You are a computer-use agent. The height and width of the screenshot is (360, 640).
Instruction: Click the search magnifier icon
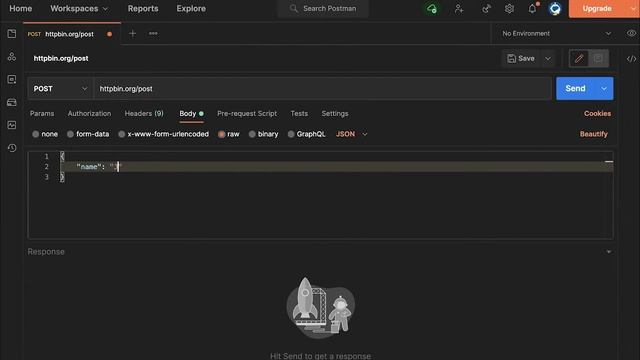[293, 8]
